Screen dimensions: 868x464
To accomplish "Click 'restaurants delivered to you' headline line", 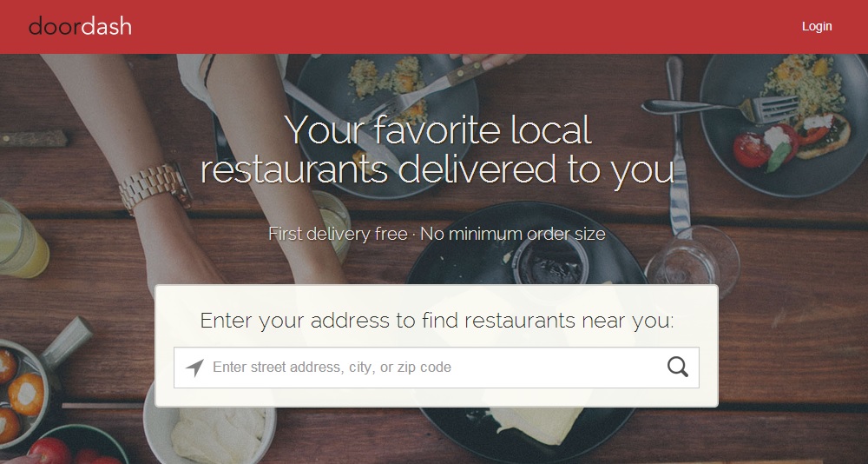I will [x=437, y=169].
